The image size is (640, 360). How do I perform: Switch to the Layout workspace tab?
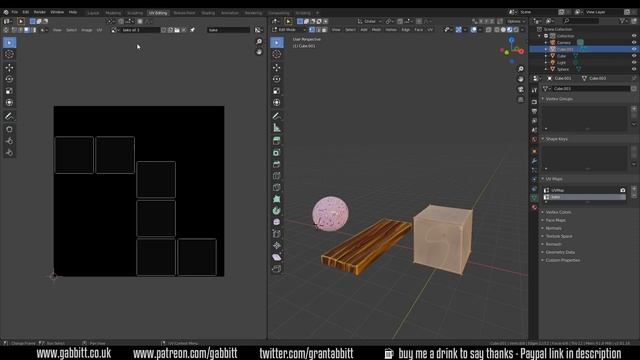(x=93, y=13)
